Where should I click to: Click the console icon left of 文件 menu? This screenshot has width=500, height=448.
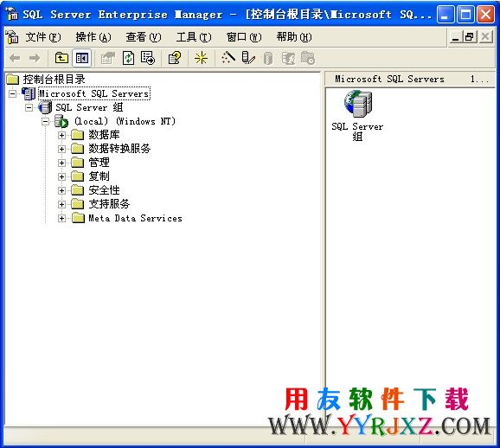[12, 37]
